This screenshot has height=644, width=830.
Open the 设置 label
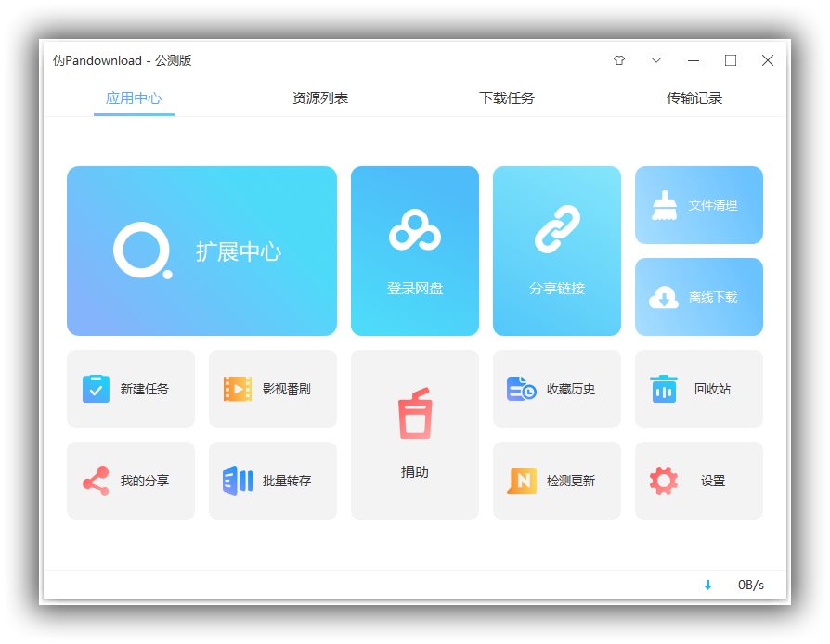click(x=712, y=481)
